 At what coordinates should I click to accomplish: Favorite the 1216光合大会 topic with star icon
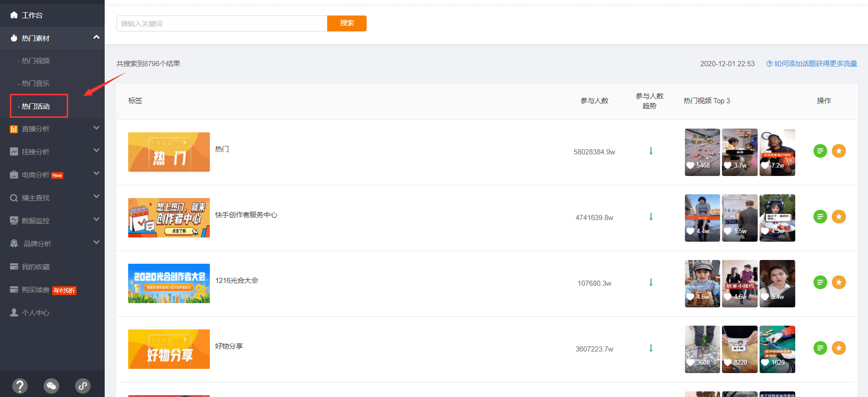[838, 282]
